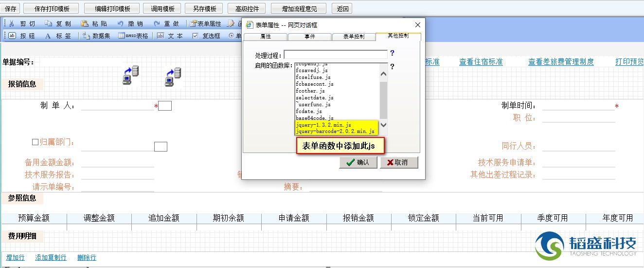Click the 返回 button
Image resolution: width=644 pixels, height=268 pixels.
pos(342,9)
